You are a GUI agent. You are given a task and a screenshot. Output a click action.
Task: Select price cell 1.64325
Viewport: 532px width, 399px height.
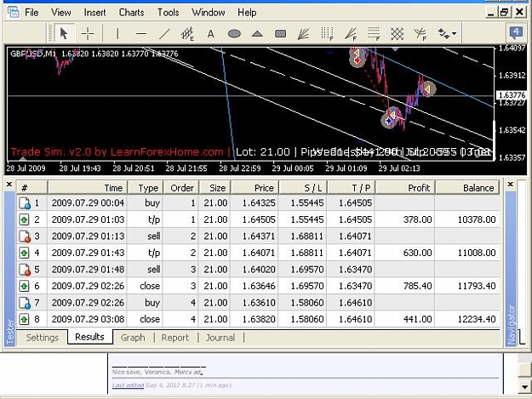point(259,203)
